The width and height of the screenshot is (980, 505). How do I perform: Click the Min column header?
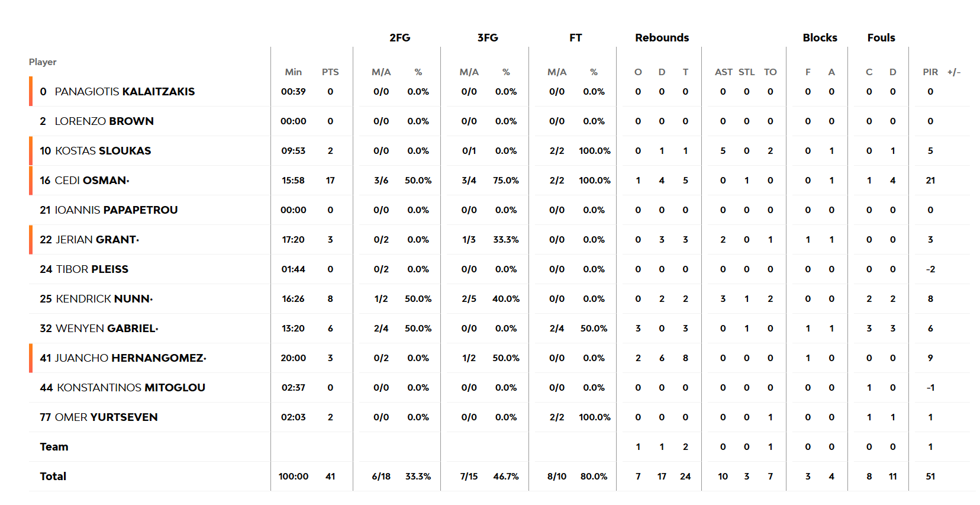[x=293, y=72]
